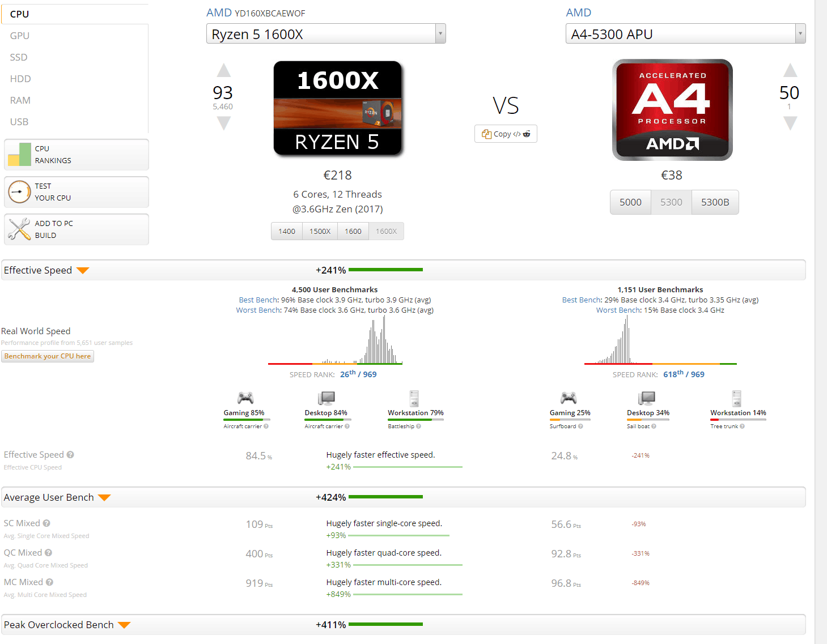This screenshot has width=827, height=644.
Task: Select the Ryzen 1600 variant
Action: (353, 231)
